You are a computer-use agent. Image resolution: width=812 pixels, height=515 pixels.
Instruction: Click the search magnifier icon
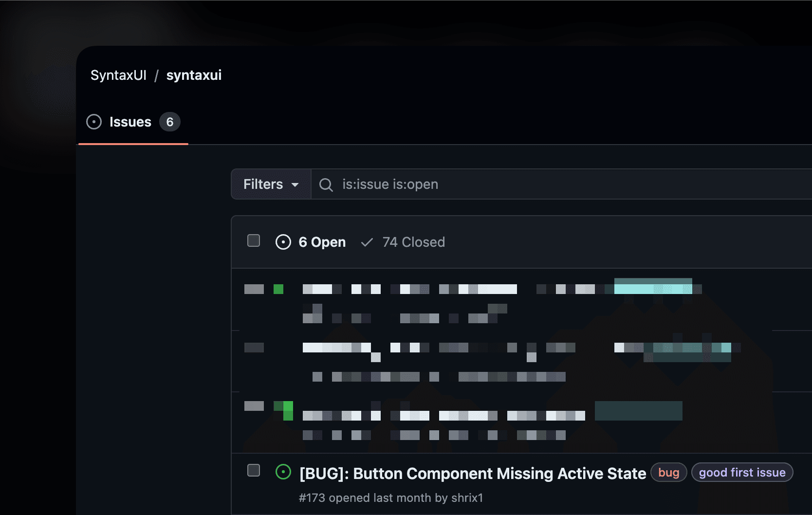point(326,184)
